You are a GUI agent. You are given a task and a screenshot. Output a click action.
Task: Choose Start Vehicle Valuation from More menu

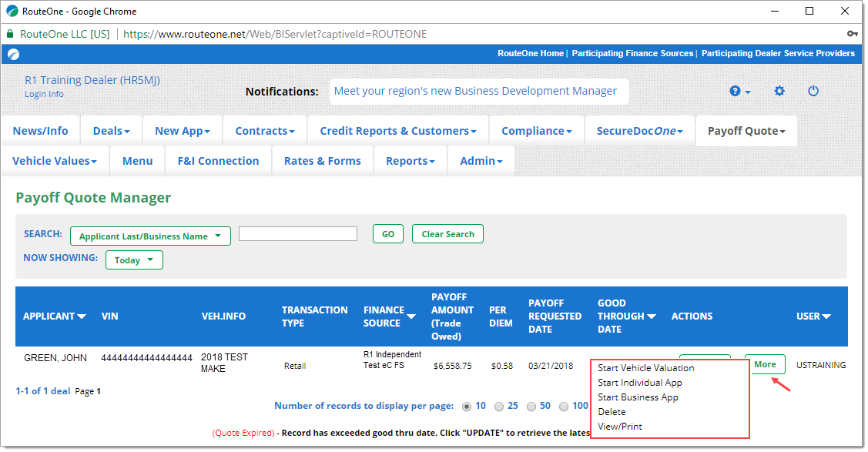coord(645,368)
